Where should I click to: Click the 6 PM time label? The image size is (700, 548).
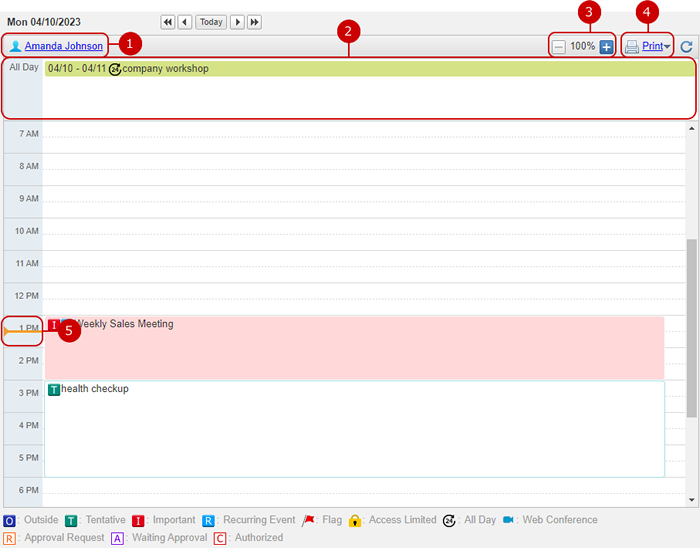coord(29,490)
